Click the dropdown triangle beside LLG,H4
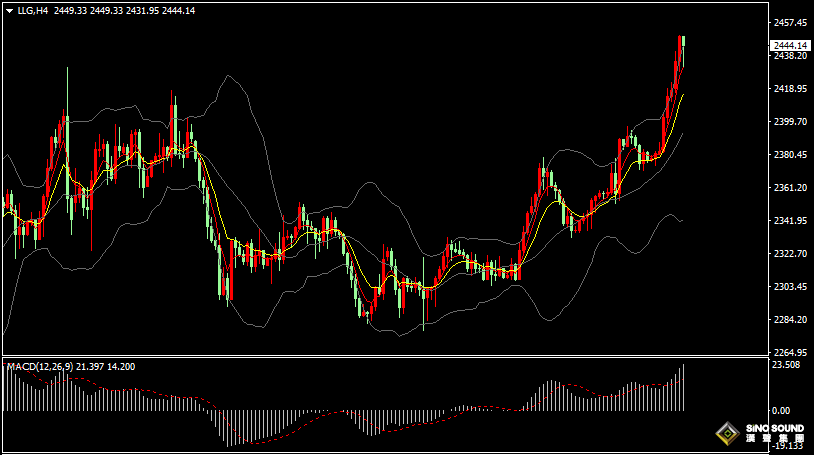 pyautogui.click(x=9, y=10)
